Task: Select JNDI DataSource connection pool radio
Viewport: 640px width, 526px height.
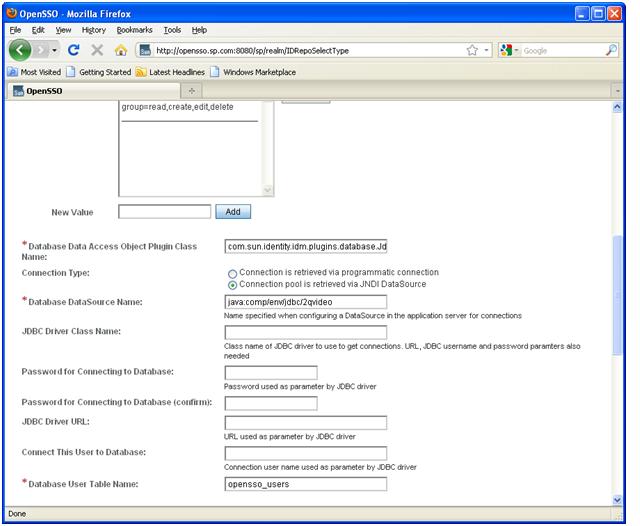Action: pyautogui.click(x=232, y=285)
